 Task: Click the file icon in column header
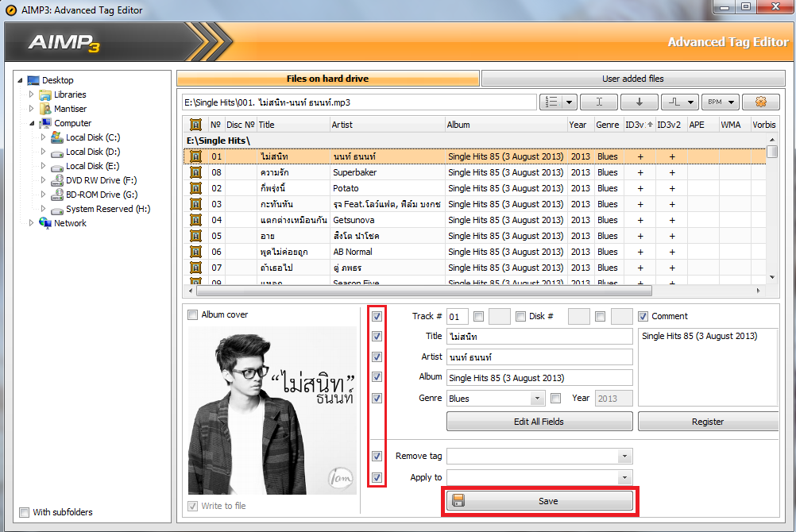point(195,125)
